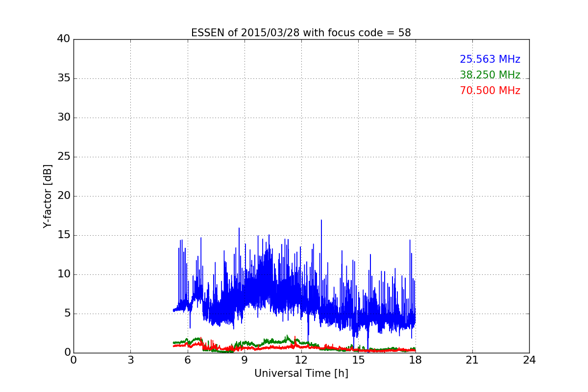Click the x-axis tick label '18'
Screen dimensions: 588x392
point(416,360)
